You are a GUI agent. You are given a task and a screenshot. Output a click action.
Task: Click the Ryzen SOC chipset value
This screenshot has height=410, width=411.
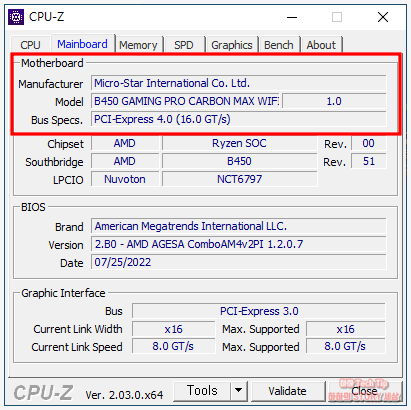click(239, 143)
